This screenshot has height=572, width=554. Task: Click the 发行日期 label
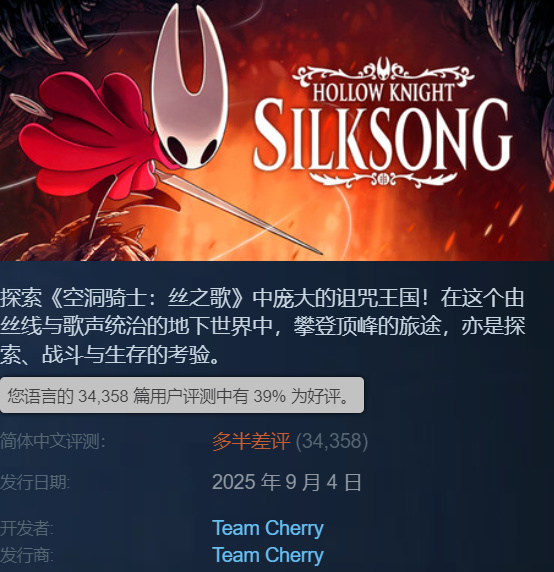pos(35,482)
